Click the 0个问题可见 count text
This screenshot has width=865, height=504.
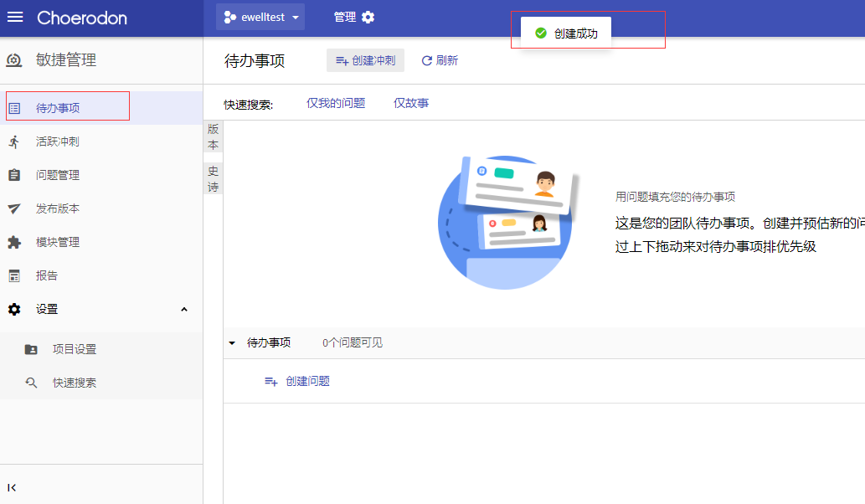[x=353, y=343]
